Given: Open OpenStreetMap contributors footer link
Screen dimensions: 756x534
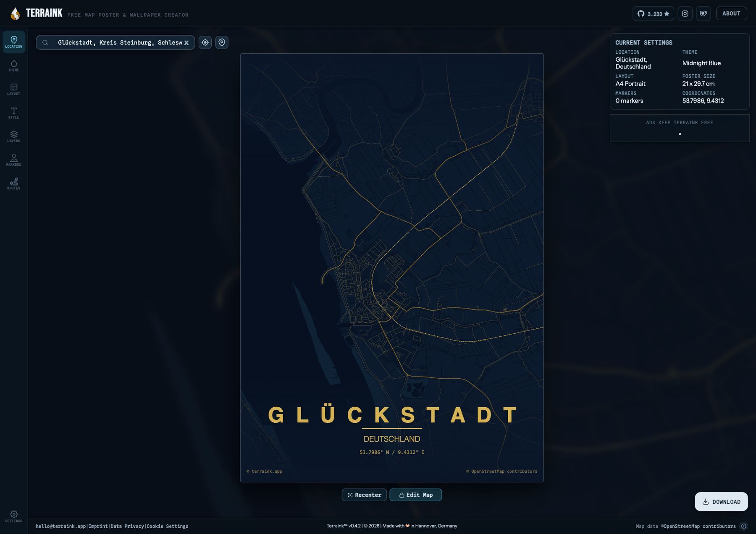Looking at the screenshot, I should (700, 526).
